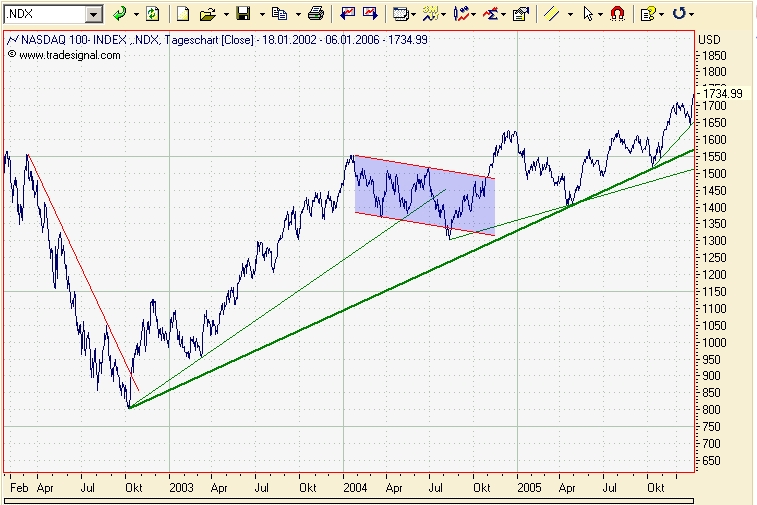This screenshot has width=757, height=505.
Task: Select the mouse pointer cursor tool
Action: pyautogui.click(x=588, y=14)
